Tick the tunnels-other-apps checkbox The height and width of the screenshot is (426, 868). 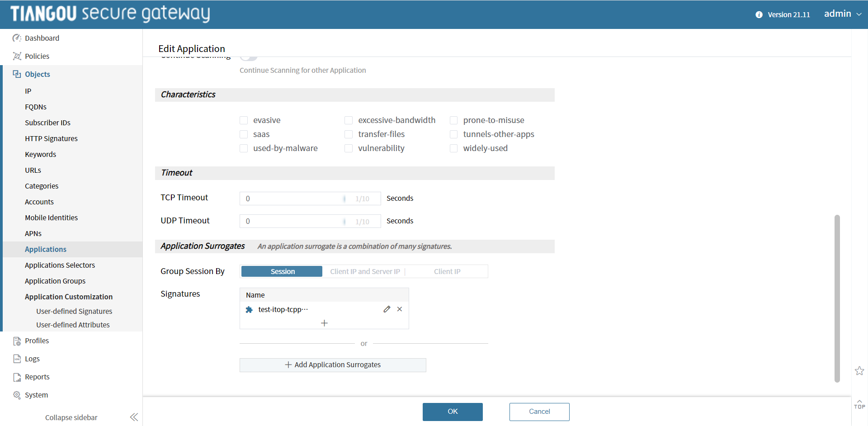pyautogui.click(x=453, y=134)
